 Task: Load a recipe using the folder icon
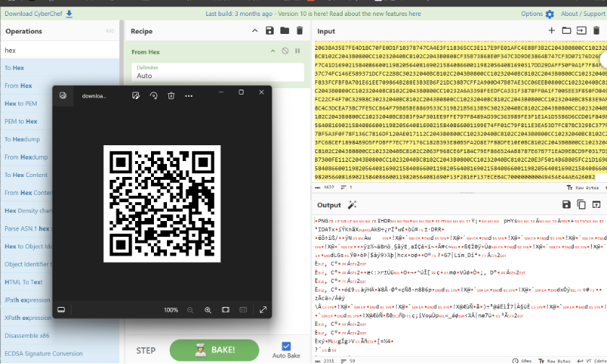285,30
